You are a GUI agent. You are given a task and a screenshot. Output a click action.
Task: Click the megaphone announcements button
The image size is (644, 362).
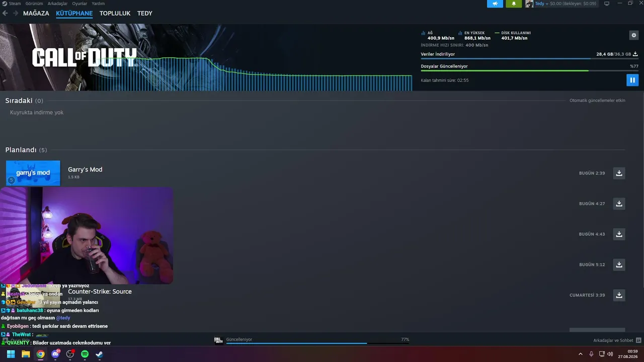[x=495, y=4]
